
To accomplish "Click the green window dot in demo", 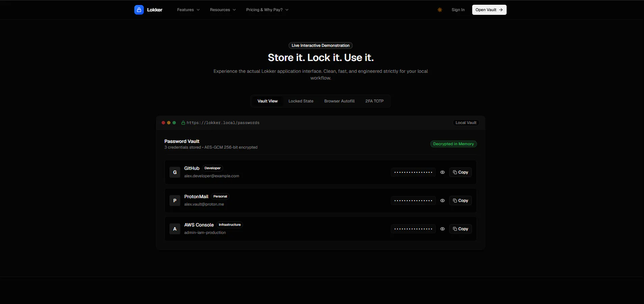I will coord(174,123).
